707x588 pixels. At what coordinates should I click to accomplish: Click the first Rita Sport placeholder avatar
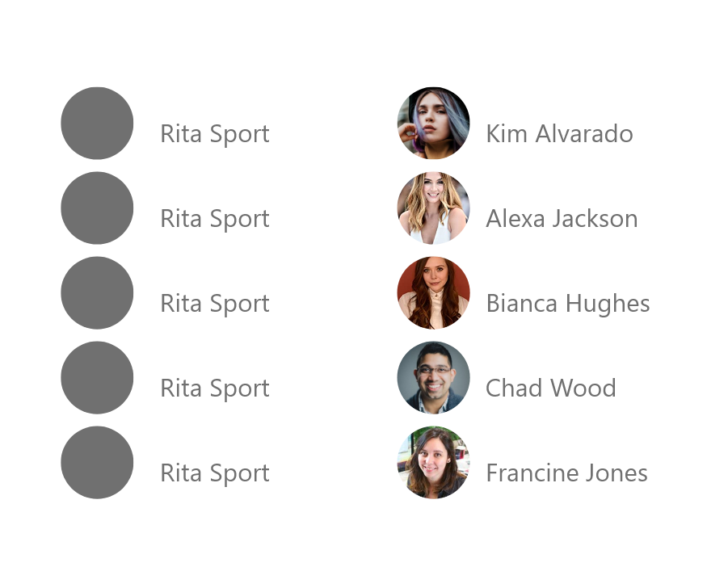click(97, 123)
